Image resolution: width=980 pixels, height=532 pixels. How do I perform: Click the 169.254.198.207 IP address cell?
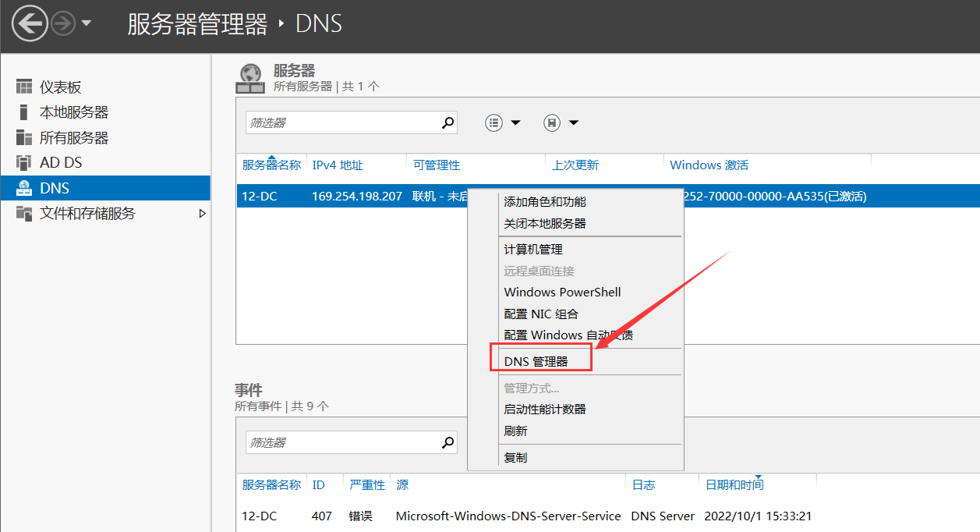click(357, 196)
